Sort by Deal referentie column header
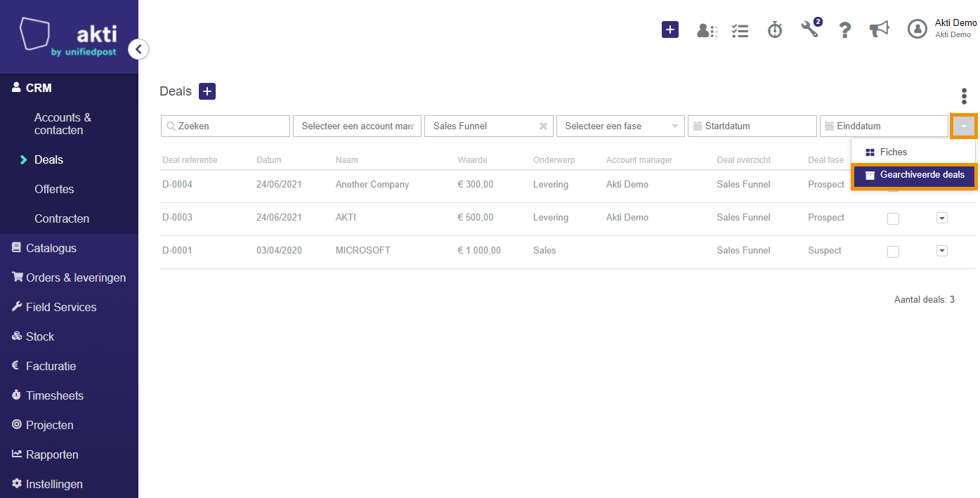The height and width of the screenshot is (498, 980). click(190, 160)
